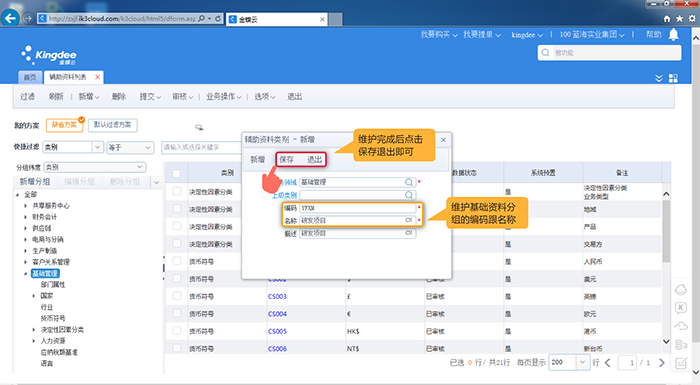Click the cloud icon in right sidebar
Viewport: 700px width, 385px height.
coord(681,326)
